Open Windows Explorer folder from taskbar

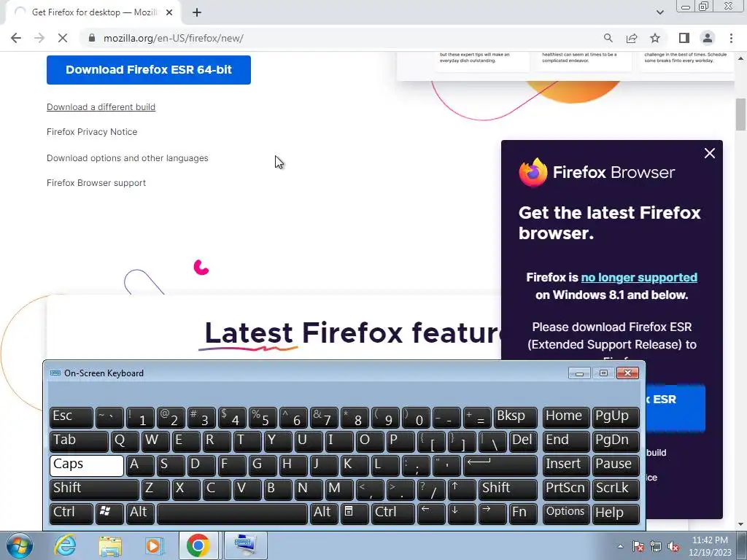point(110,545)
